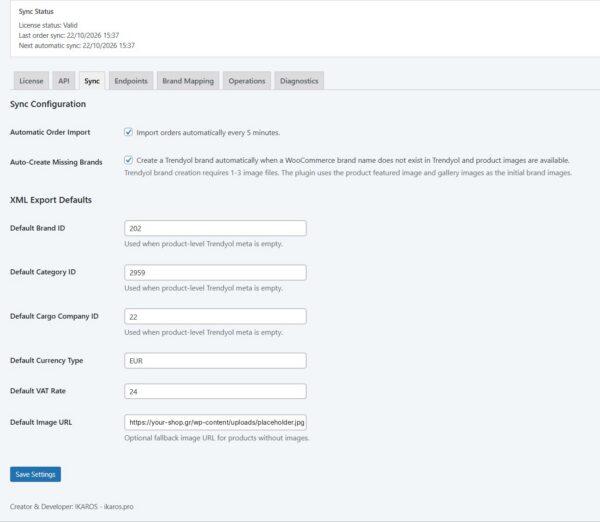This screenshot has height=522, width=600.
Task: Click the Default Category ID input
Action: (x=215, y=272)
